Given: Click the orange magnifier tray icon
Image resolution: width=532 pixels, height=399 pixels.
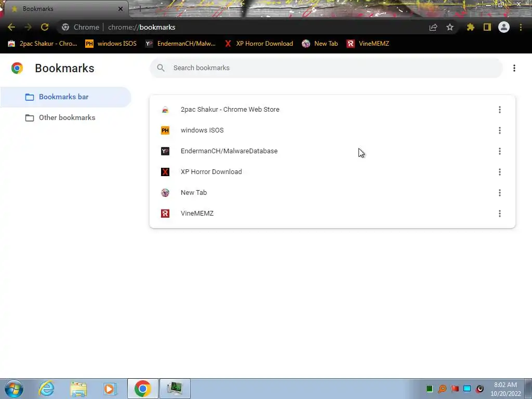Looking at the screenshot, I should (x=442, y=389).
